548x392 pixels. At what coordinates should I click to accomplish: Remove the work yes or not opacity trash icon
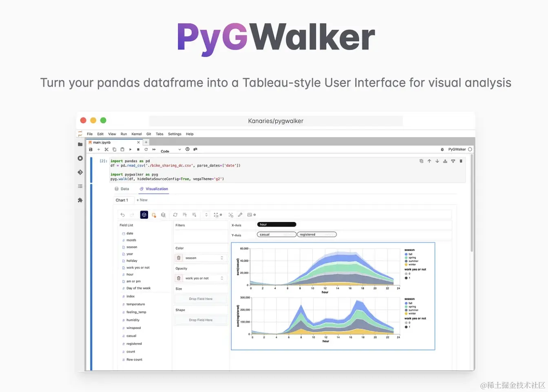(179, 278)
